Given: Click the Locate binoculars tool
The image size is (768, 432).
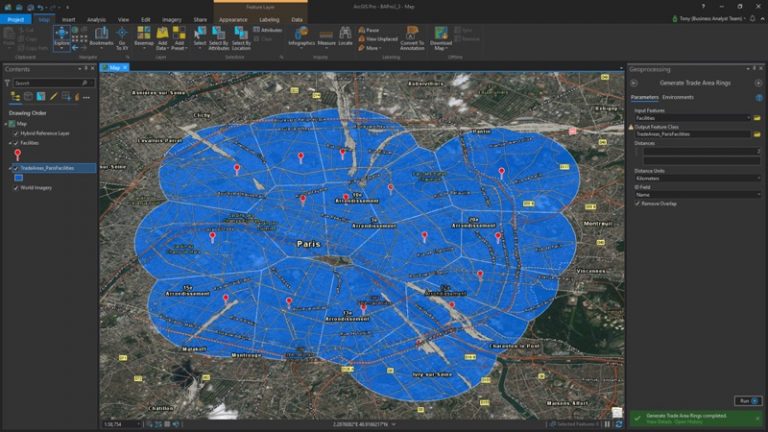Looking at the screenshot, I should (x=345, y=37).
